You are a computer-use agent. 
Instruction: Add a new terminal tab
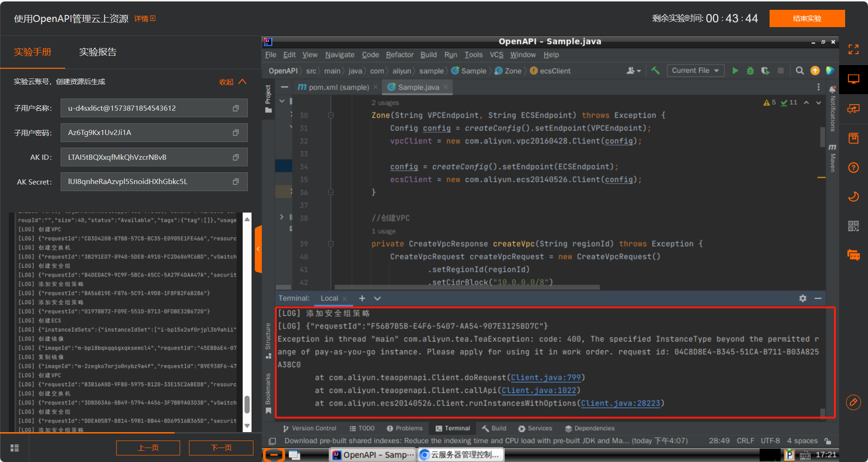click(362, 298)
